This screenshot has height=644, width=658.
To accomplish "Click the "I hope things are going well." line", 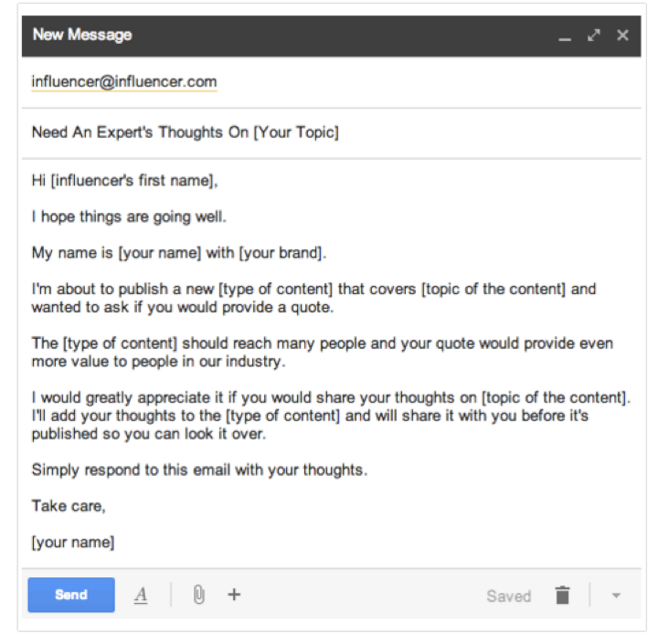I will [x=129, y=217].
